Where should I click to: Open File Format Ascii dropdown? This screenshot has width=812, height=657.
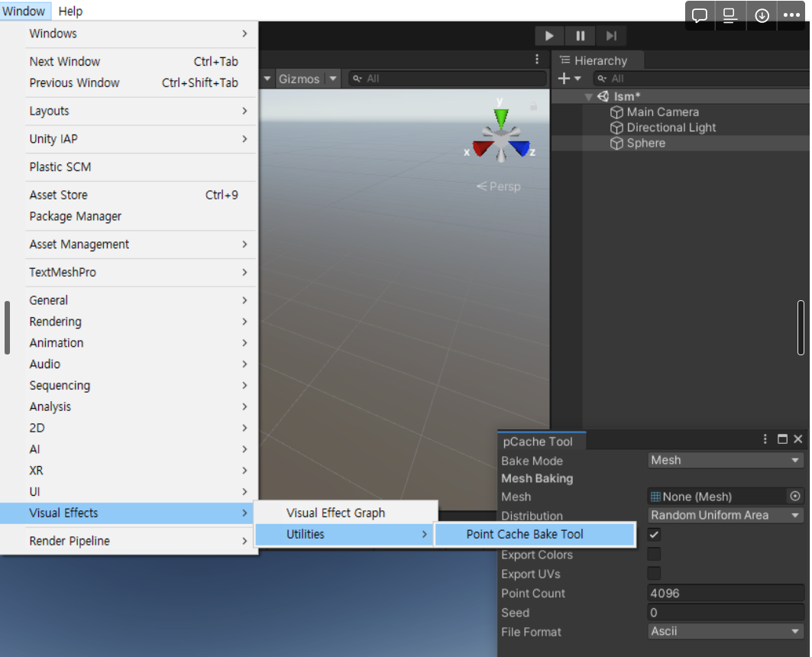726,631
